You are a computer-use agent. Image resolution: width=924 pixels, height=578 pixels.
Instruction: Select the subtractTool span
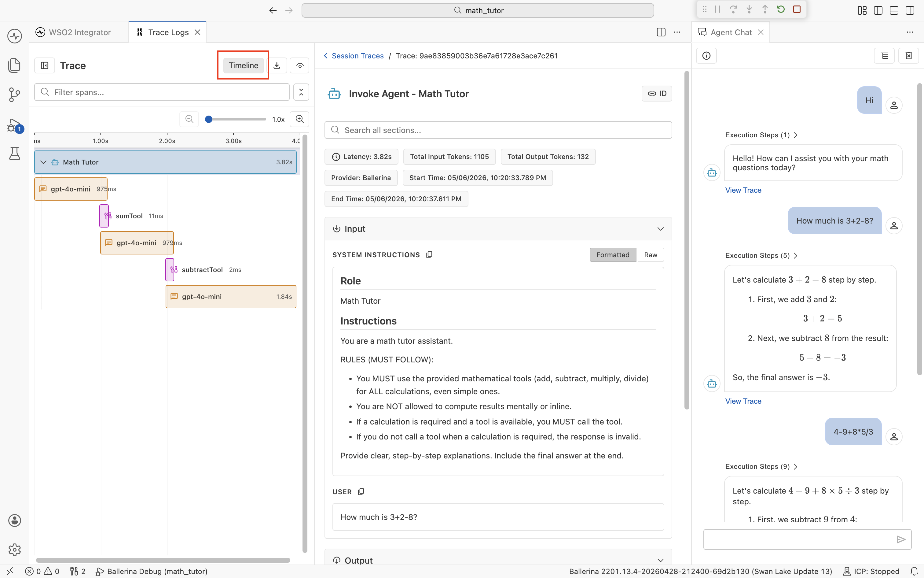pyautogui.click(x=170, y=269)
